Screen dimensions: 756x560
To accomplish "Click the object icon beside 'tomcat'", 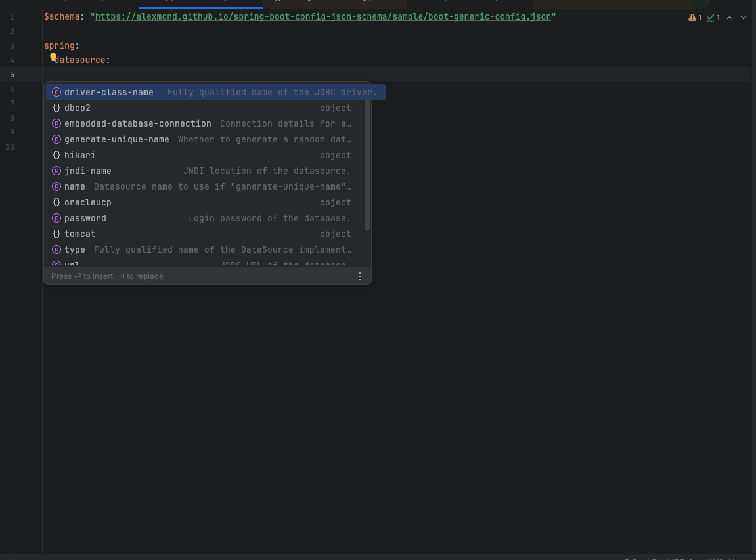I will pyautogui.click(x=56, y=234).
